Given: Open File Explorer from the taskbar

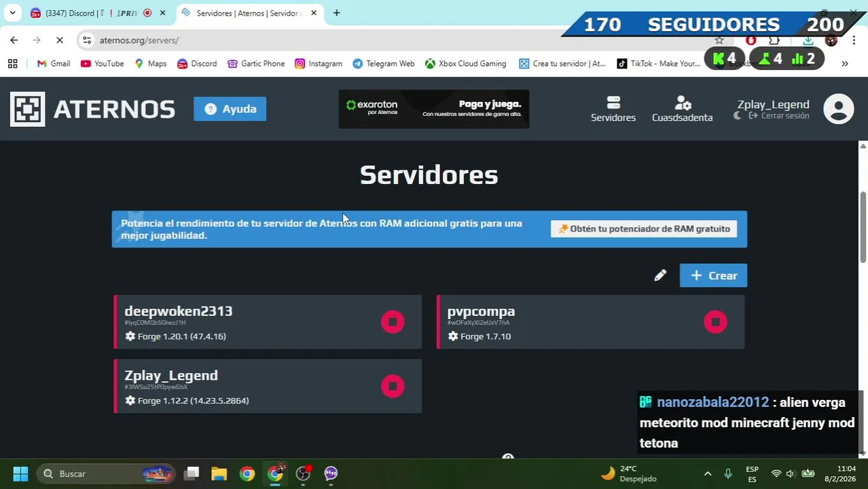Looking at the screenshot, I should 219,473.
